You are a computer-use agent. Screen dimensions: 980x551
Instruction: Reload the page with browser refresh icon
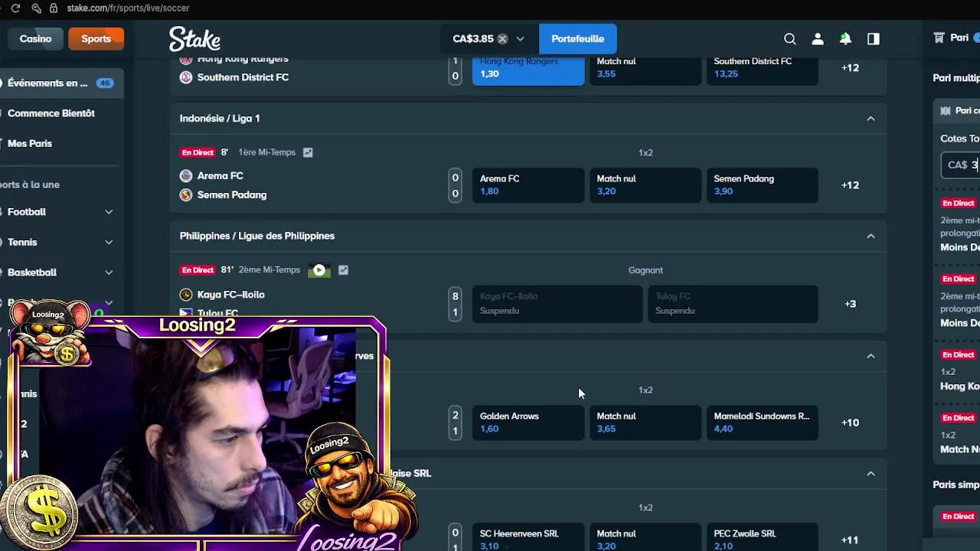[x=15, y=8]
